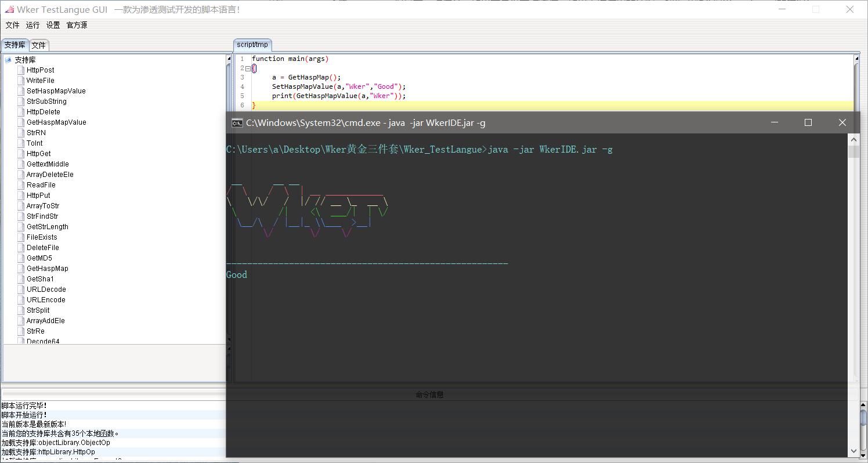The height and width of the screenshot is (463, 868).
Task: Minimize the cmd.exe window
Action: click(x=774, y=122)
